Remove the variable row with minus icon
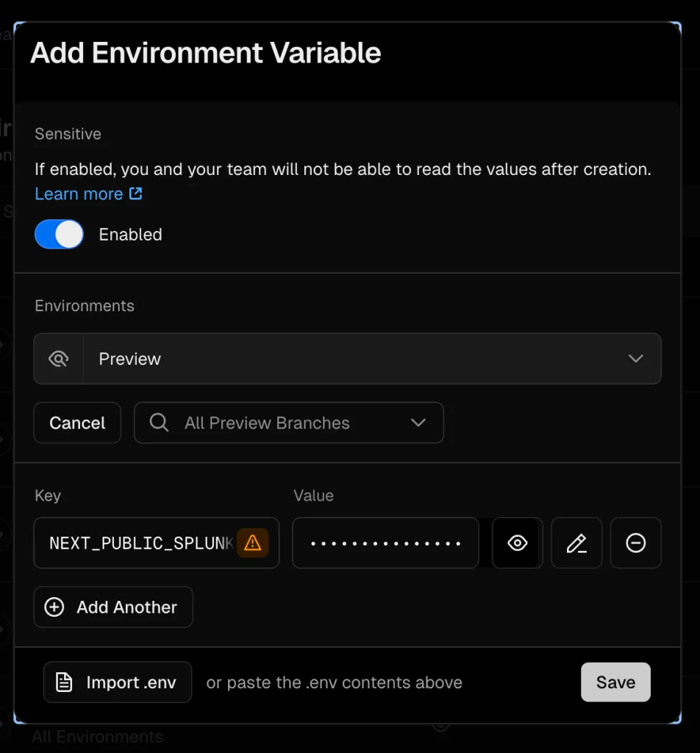 click(x=635, y=543)
